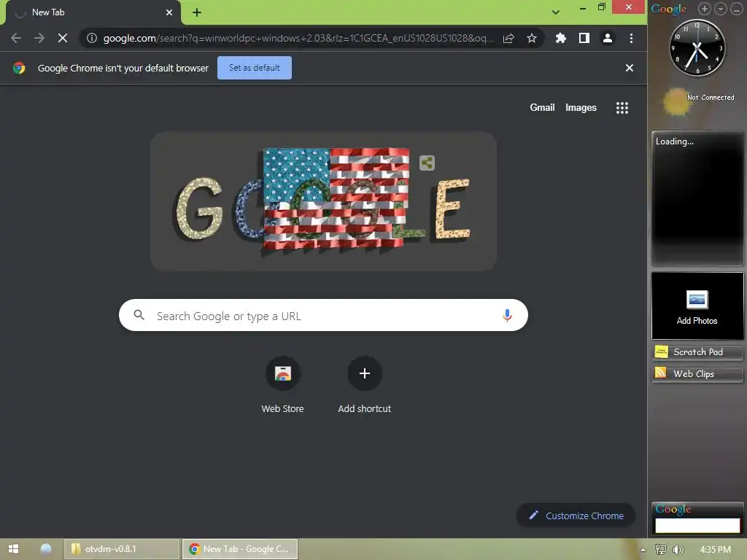Click the 4:35 PM taskbar clock
The width and height of the screenshot is (747, 560).
(x=715, y=550)
